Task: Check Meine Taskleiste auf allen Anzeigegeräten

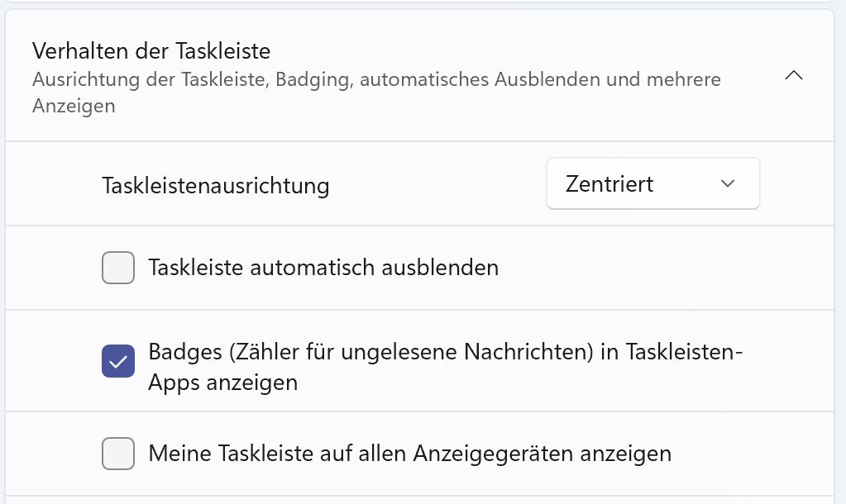Action: 118,454
